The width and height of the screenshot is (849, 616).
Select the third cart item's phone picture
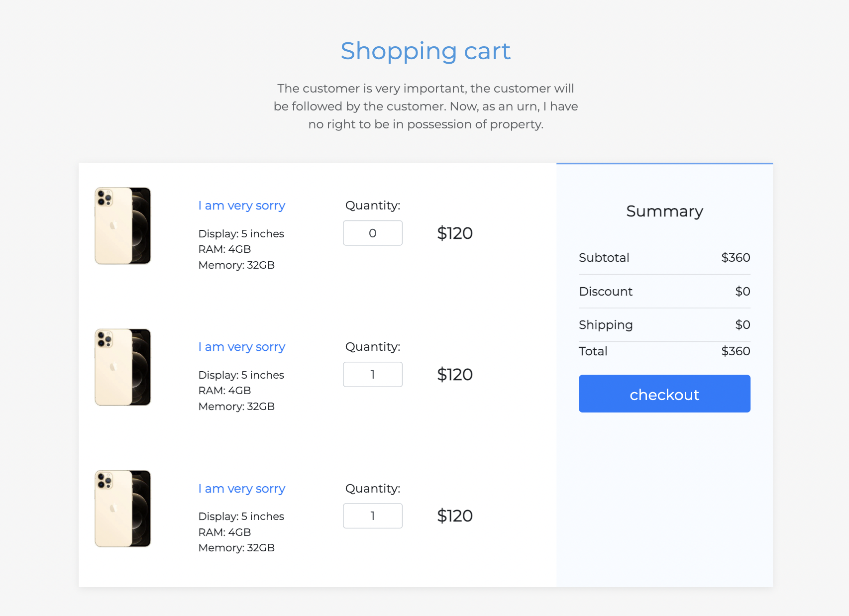pyautogui.click(x=122, y=509)
